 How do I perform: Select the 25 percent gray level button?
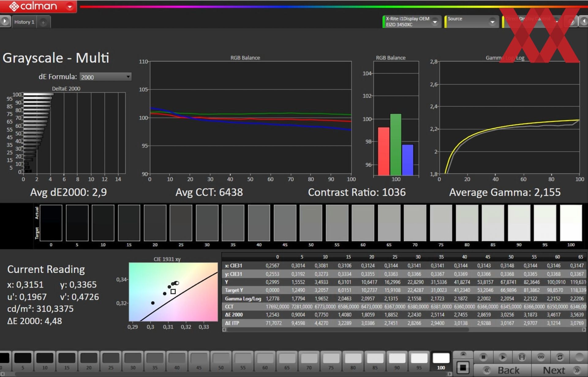point(111,361)
